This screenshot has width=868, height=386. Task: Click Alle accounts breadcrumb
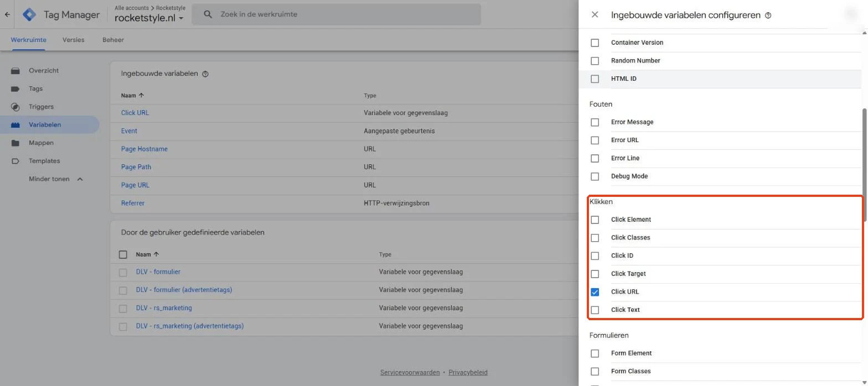click(x=132, y=8)
